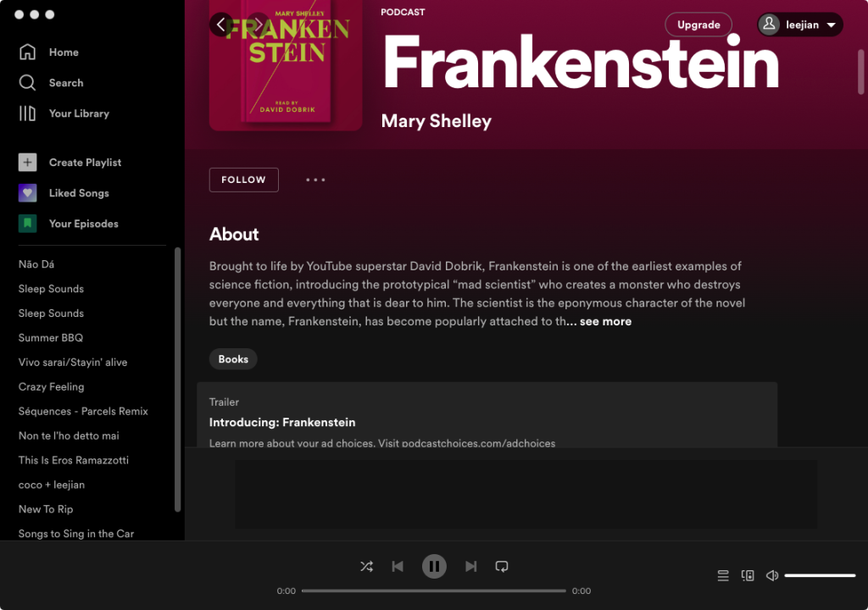Mute the volume speaker icon
Image resolution: width=868 pixels, height=610 pixels.
pyautogui.click(x=771, y=575)
